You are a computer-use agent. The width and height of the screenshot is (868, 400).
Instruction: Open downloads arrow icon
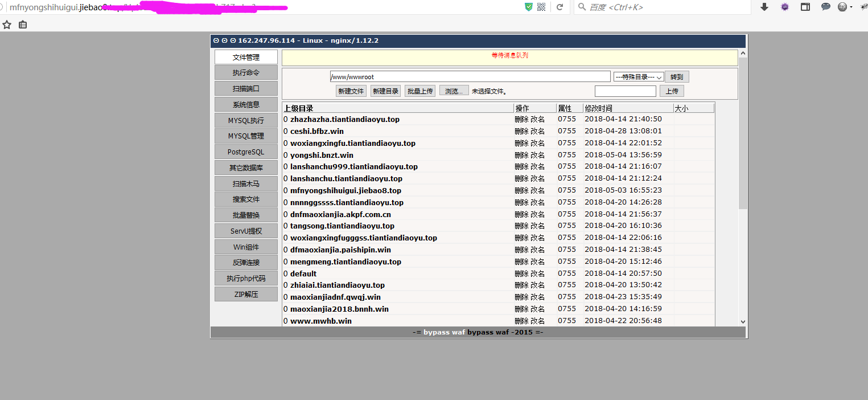(x=764, y=7)
